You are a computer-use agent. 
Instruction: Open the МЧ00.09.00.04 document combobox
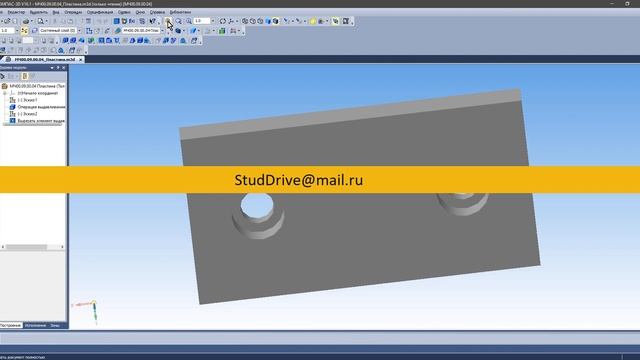click(141, 31)
